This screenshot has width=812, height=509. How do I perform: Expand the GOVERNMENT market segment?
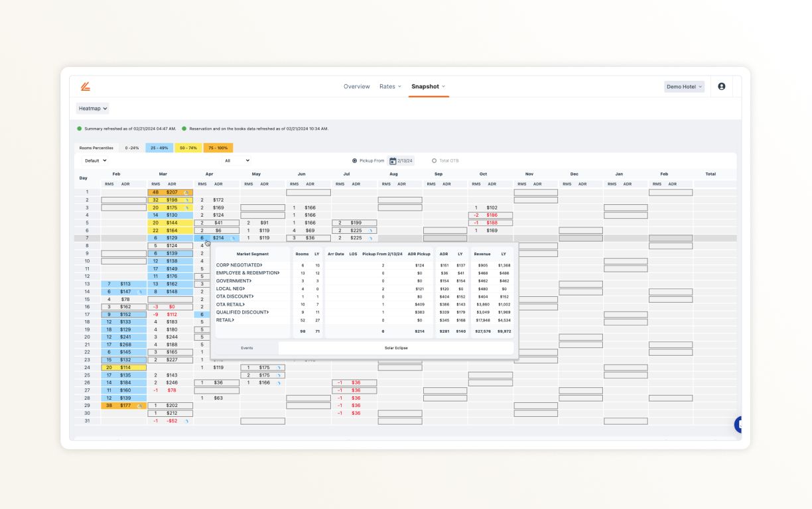pos(234,281)
